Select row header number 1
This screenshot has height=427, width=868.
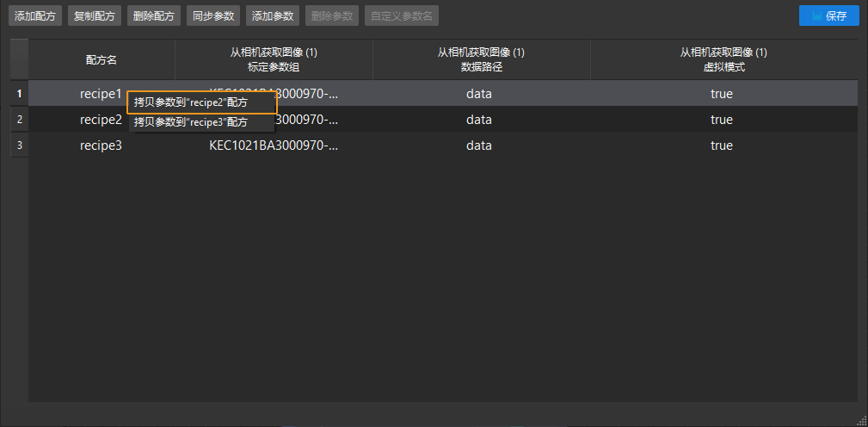click(20, 94)
